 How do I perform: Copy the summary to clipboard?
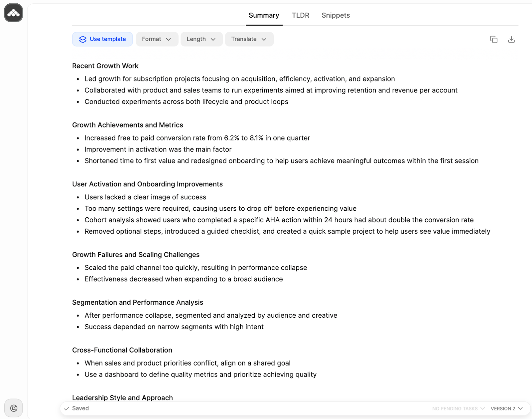click(494, 40)
